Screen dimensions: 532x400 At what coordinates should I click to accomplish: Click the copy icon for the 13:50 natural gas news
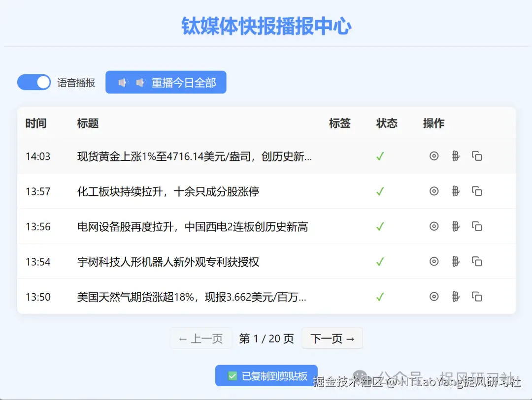tap(477, 297)
